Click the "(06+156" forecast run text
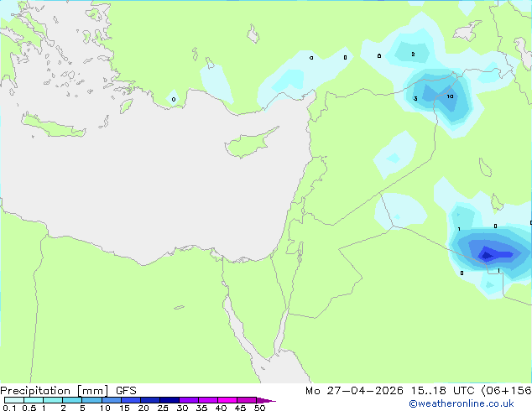Screen dimensions: 532x411 pos(506,391)
